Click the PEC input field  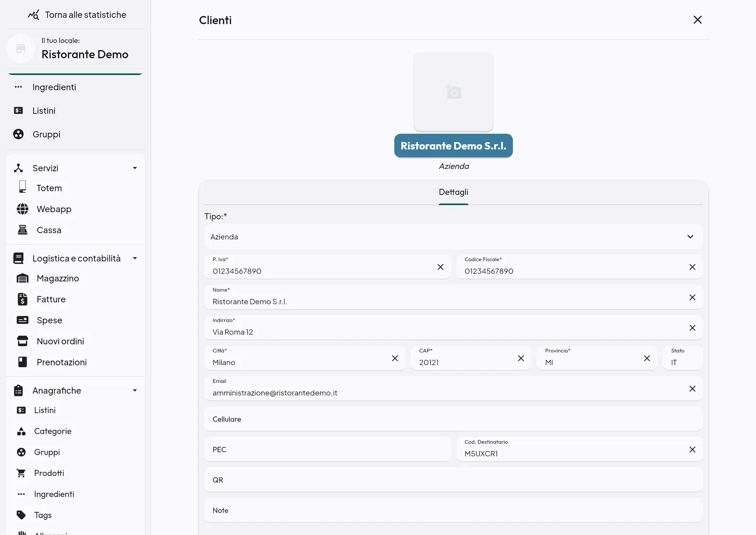[327, 450]
